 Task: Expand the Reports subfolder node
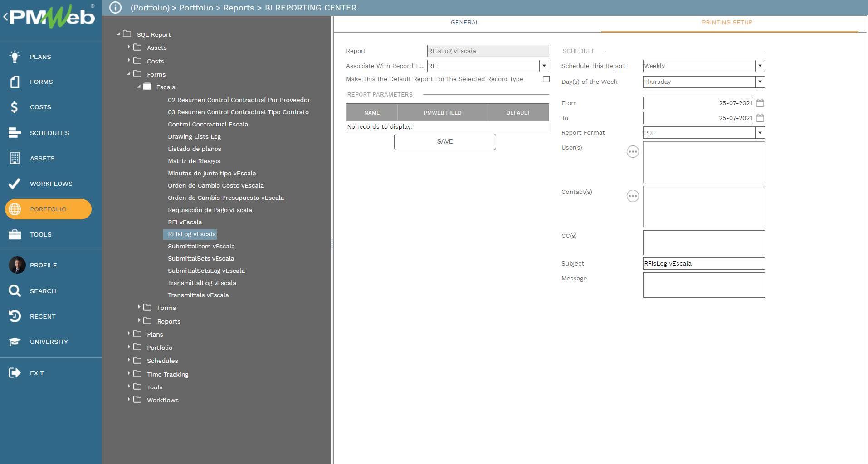139,320
